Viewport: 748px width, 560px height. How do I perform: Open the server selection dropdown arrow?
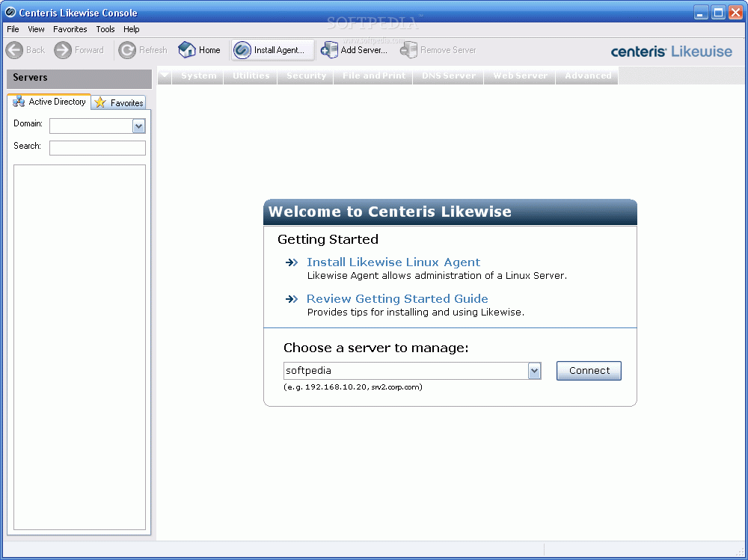click(534, 371)
